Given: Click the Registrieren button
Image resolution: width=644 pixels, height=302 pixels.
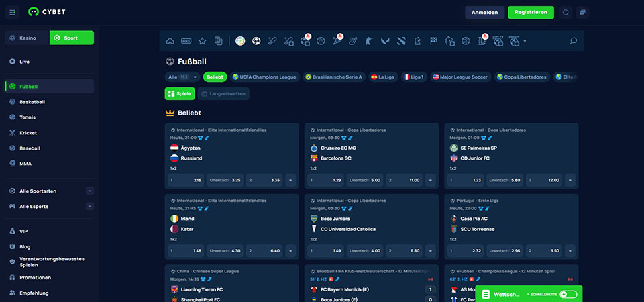Looking at the screenshot, I should pyautogui.click(x=531, y=12).
